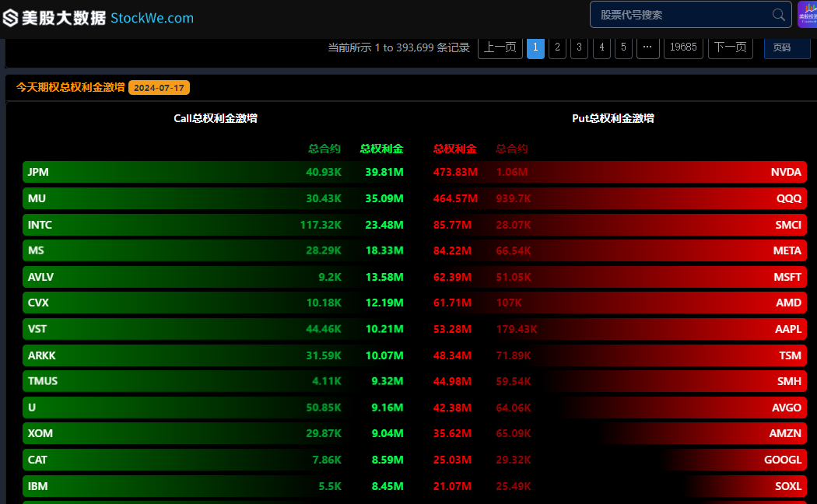The height and width of the screenshot is (504, 817).
Task: Click the StockWe logo icon
Action: pos(11,18)
